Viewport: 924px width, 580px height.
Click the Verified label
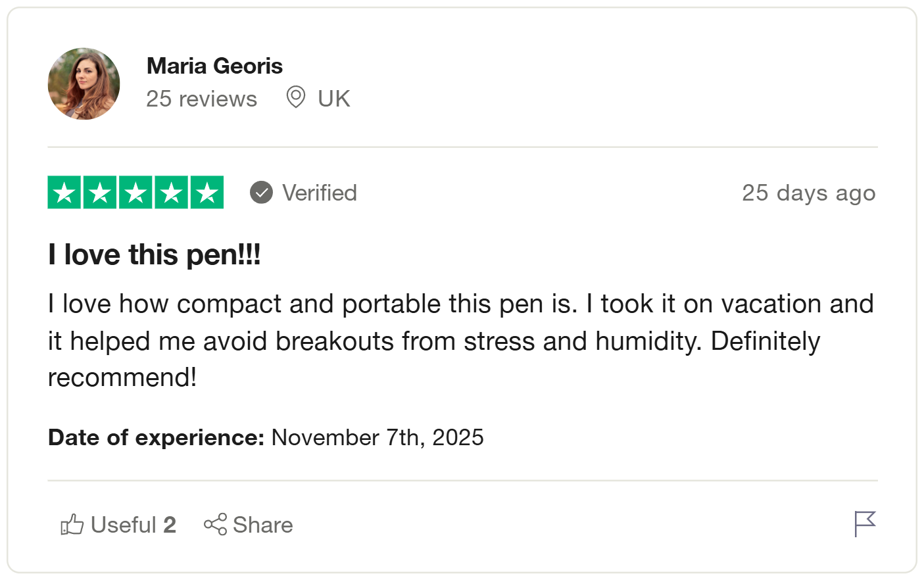[x=320, y=193]
